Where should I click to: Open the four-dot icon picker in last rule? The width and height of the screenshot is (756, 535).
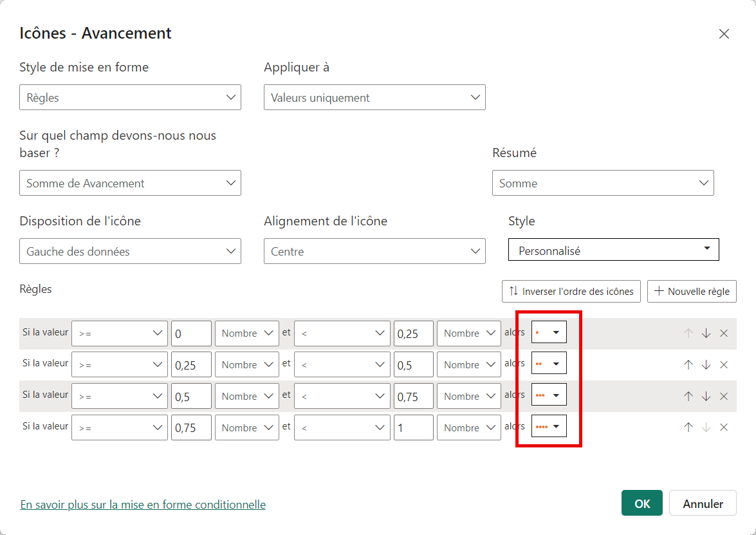(x=549, y=427)
